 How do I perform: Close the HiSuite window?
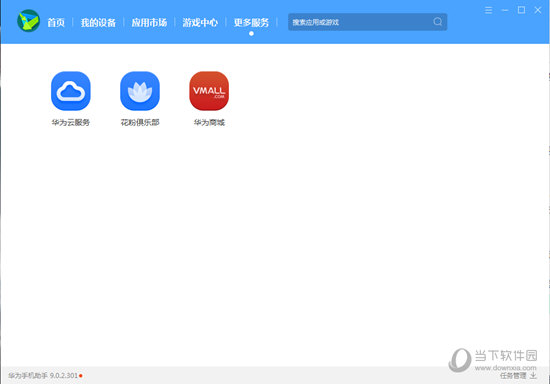(x=538, y=10)
